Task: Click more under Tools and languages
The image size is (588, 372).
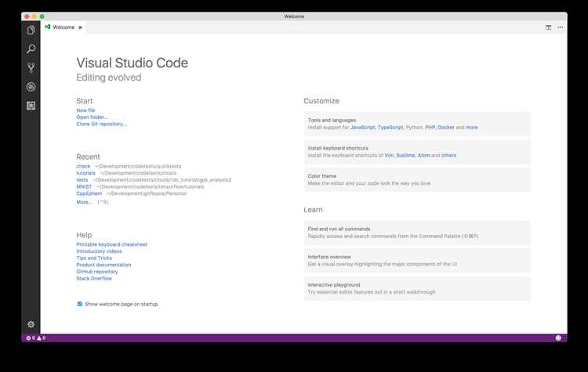Action: 472,128
